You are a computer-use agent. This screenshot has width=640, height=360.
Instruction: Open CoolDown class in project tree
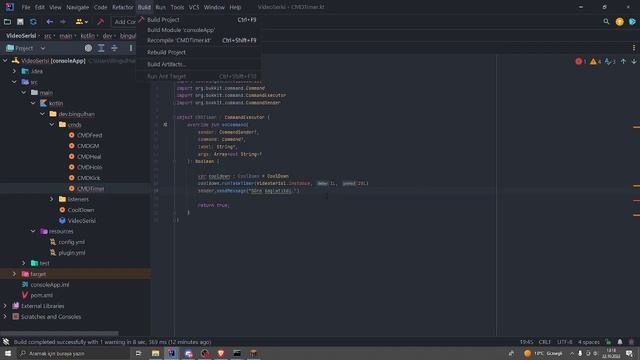tap(81, 210)
